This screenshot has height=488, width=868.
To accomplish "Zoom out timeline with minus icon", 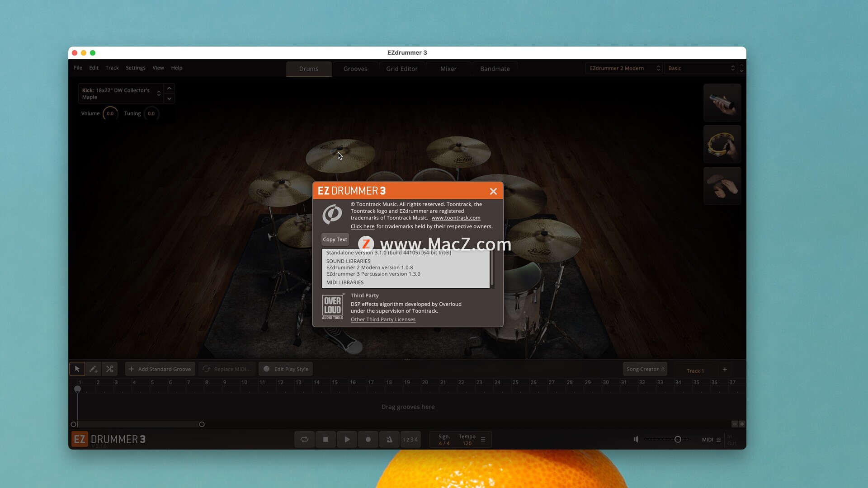I will 735,424.
